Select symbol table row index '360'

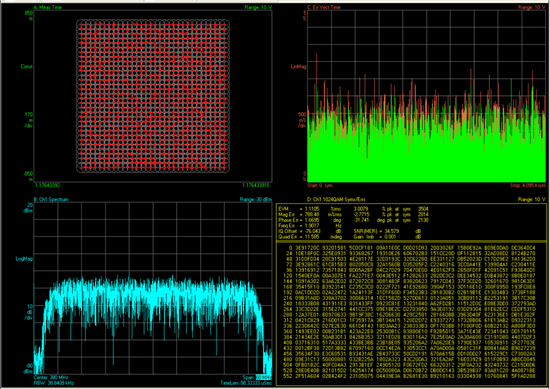pyautogui.click(x=288, y=331)
